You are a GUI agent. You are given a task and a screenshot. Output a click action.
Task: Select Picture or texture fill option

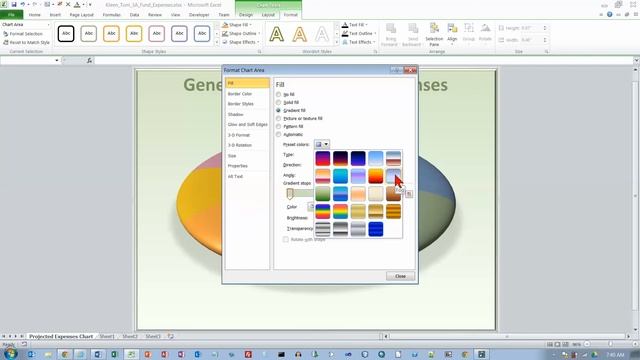pos(279,118)
